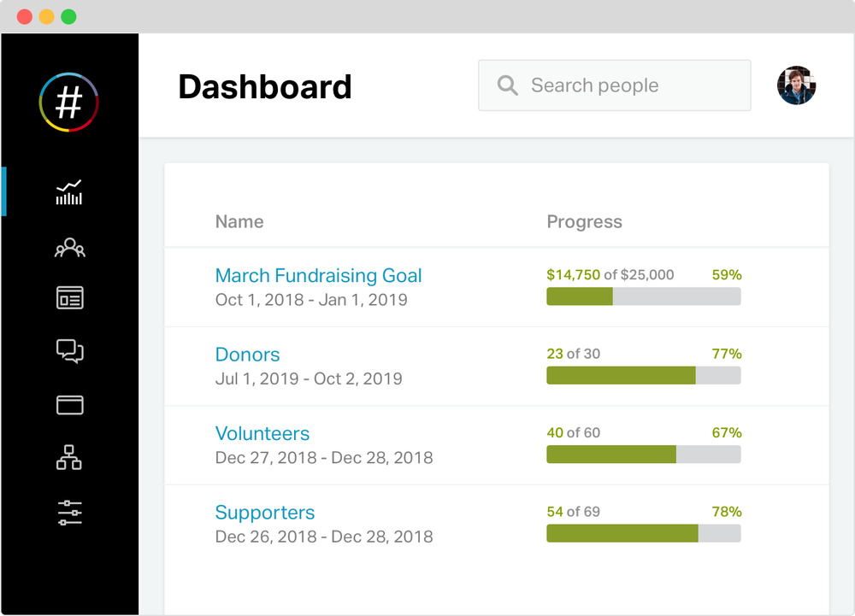The width and height of the screenshot is (855, 616).
Task: Open the settings sliders icon
Action: tap(69, 513)
